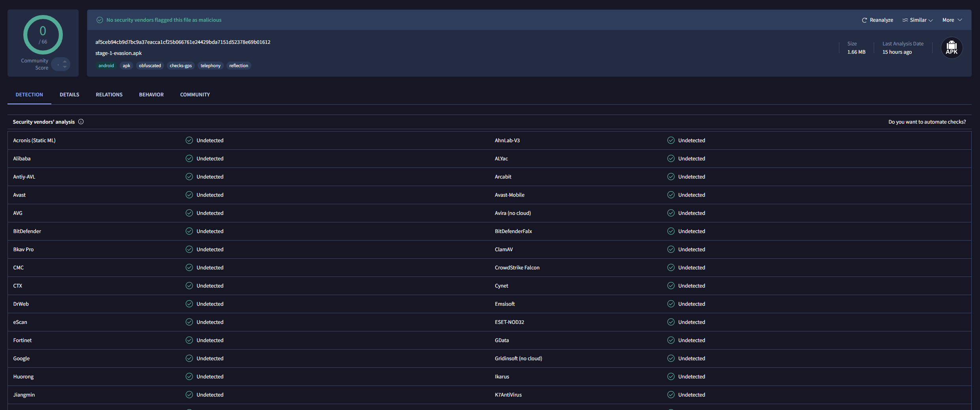980x410 pixels.
Task: Click the check icon in the ALYac row
Action: point(671,158)
